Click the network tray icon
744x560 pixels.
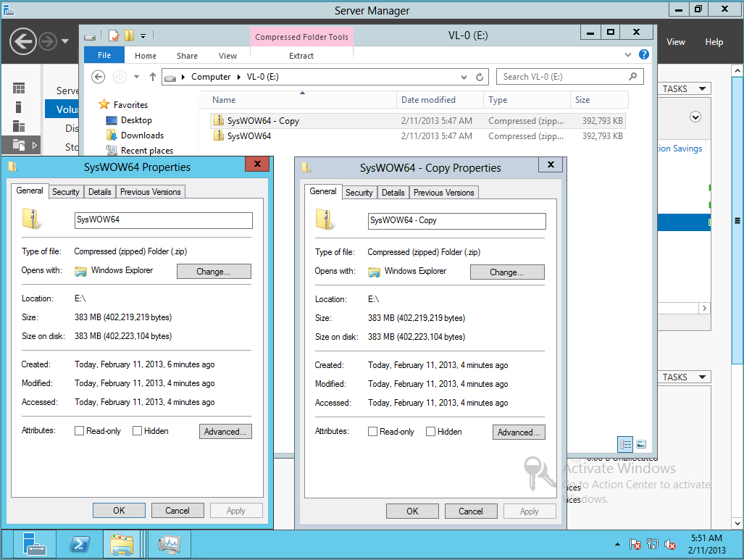tap(653, 544)
